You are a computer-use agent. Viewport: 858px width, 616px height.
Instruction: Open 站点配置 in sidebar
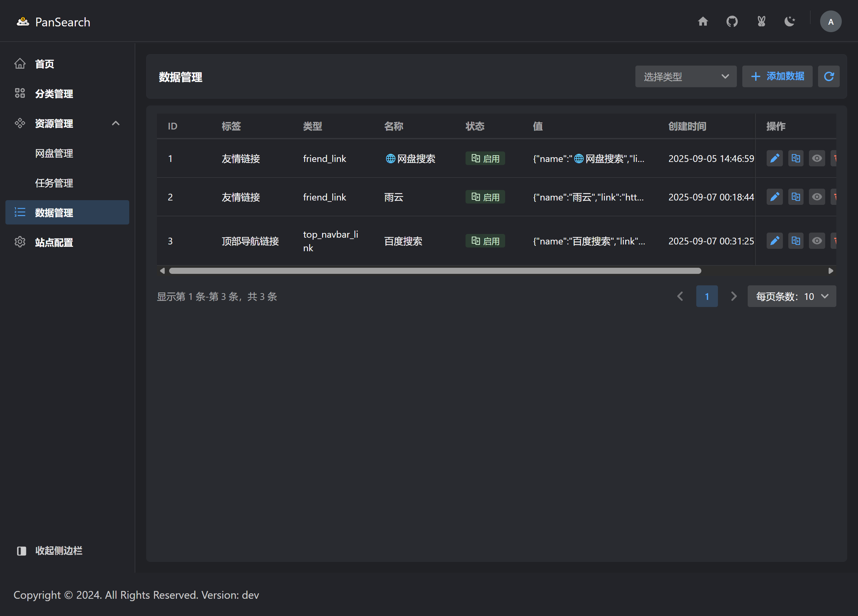coord(54,242)
